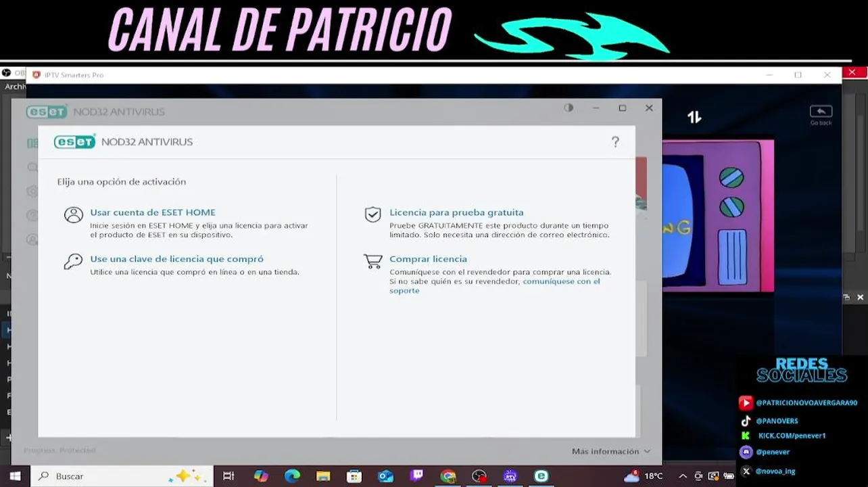This screenshot has height=487, width=868.
Task: Open the Usar cuenta de ESET HOME option
Action: tap(153, 212)
